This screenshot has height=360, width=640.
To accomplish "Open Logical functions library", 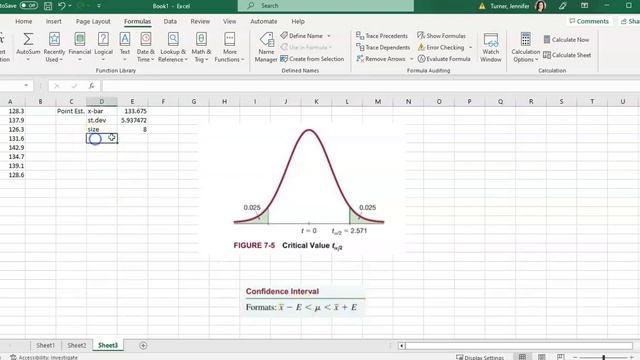I will click(103, 47).
